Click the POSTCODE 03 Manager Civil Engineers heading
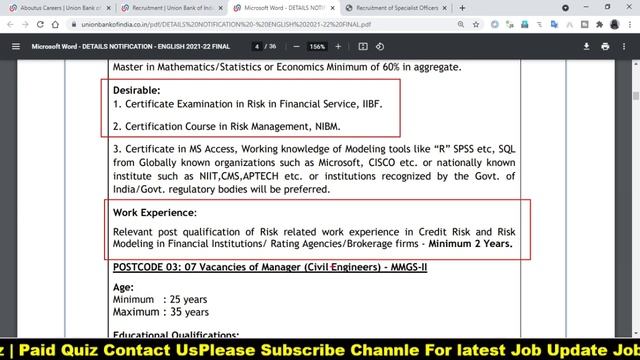The image size is (640, 360). (x=270, y=267)
